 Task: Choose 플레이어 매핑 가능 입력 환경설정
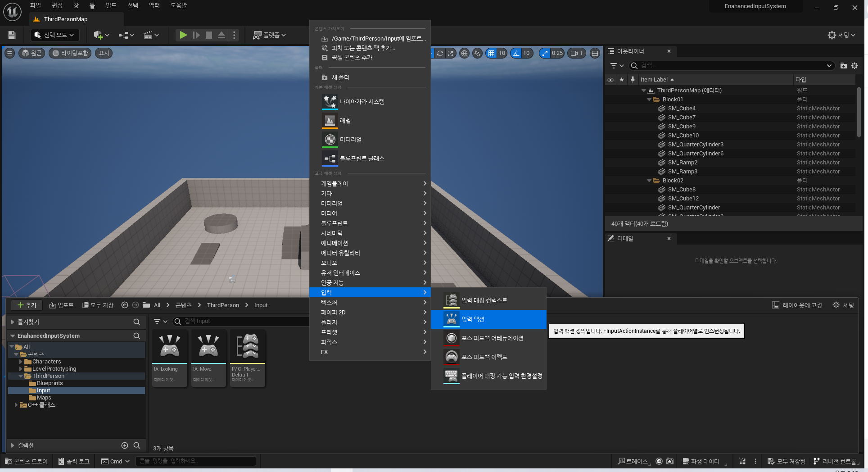[488, 376]
